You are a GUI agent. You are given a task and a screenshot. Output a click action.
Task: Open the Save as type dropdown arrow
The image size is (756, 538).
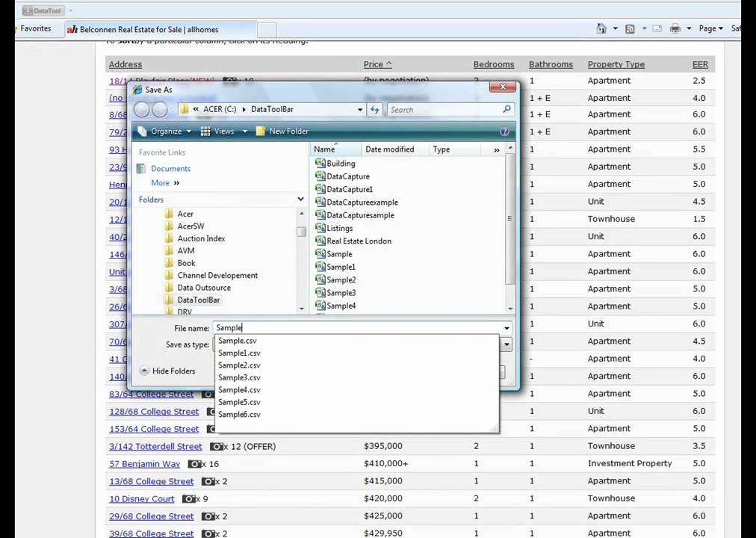coord(506,344)
